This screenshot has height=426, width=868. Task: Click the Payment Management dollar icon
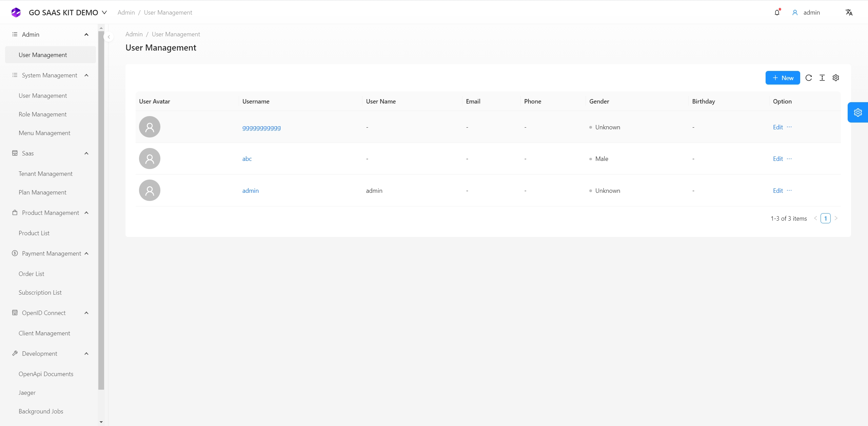(x=15, y=253)
